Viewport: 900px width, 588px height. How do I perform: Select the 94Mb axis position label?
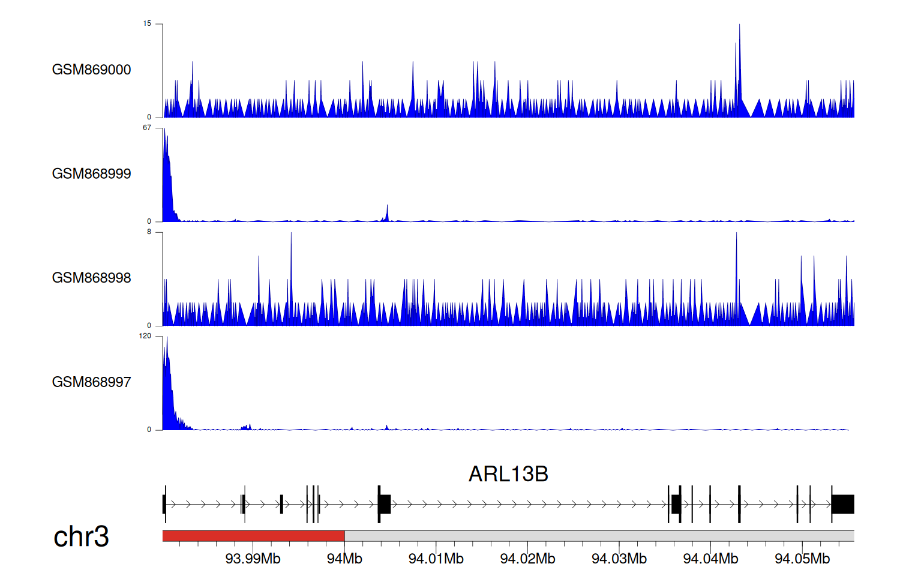[x=344, y=559]
